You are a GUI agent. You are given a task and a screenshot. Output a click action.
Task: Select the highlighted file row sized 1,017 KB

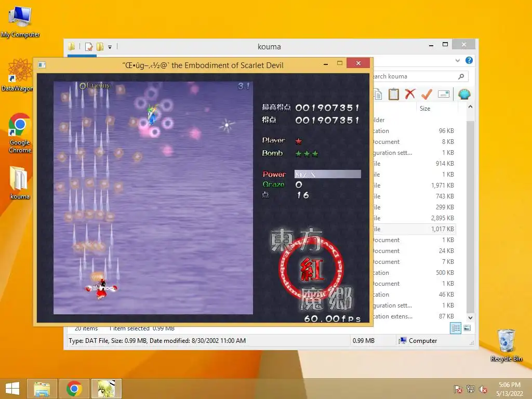click(x=414, y=229)
